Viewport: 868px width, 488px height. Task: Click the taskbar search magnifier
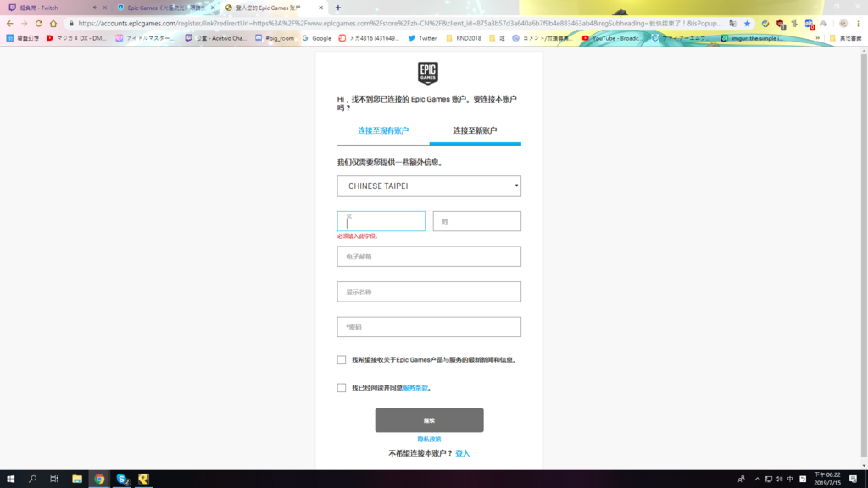pyautogui.click(x=32, y=480)
